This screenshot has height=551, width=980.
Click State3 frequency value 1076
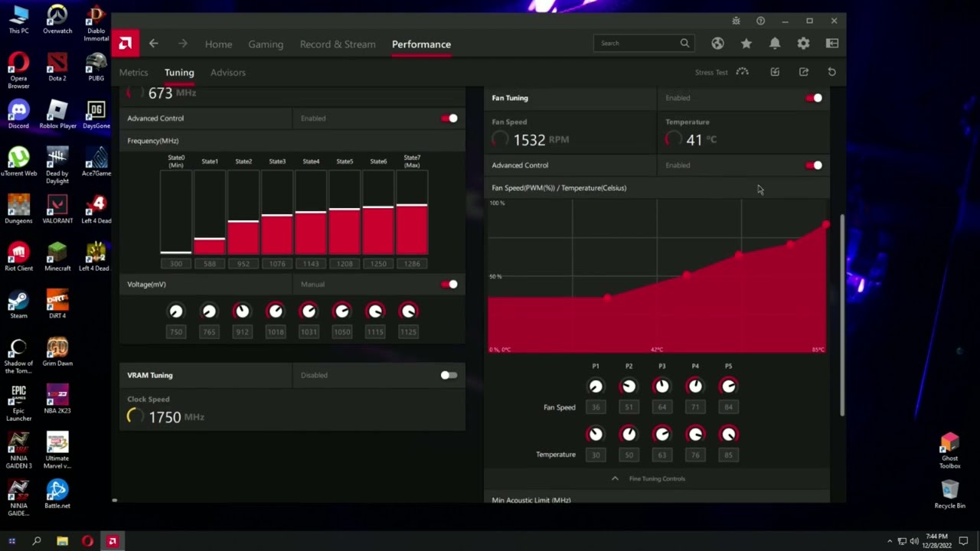(277, 263)
